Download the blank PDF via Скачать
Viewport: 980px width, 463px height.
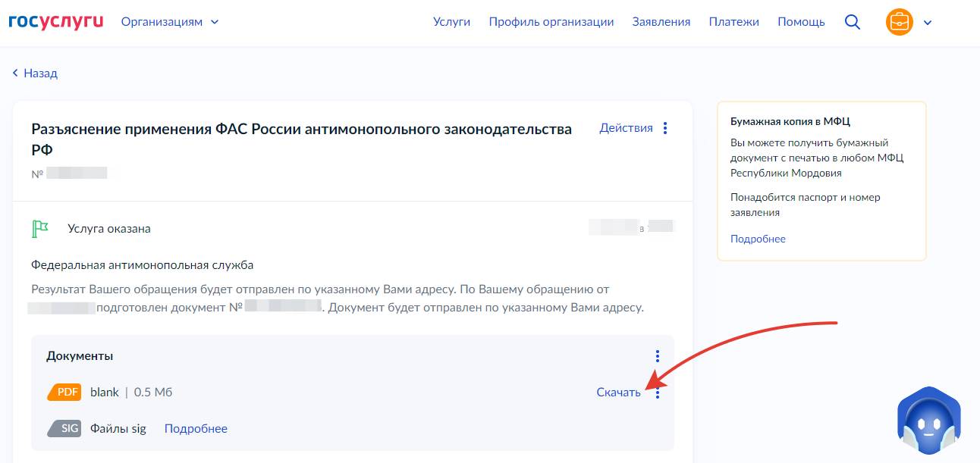click(618, 393)
